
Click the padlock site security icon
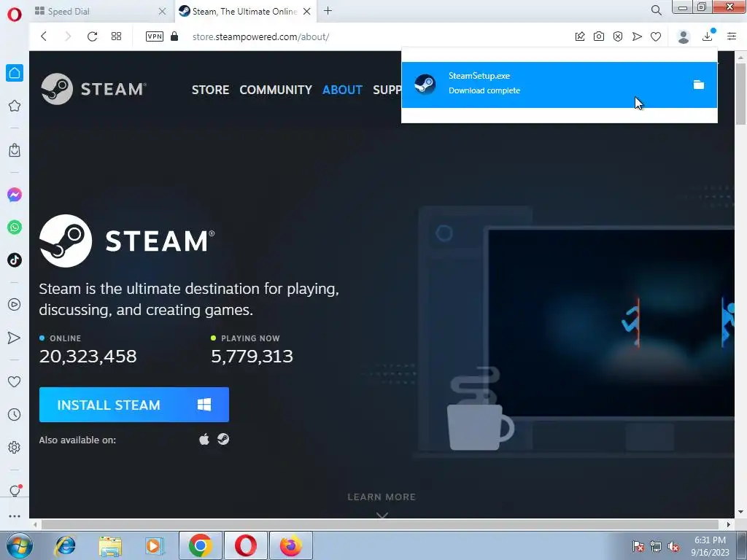click(174, 36)
